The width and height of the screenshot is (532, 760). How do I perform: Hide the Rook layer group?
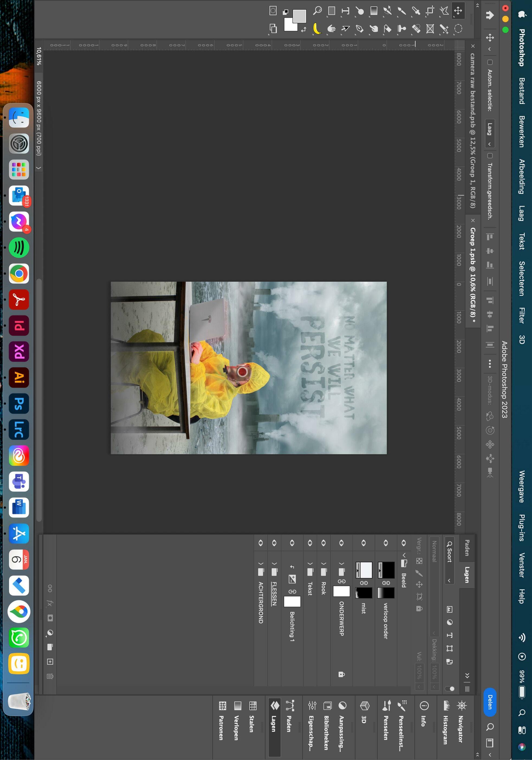tap(323, 543)
